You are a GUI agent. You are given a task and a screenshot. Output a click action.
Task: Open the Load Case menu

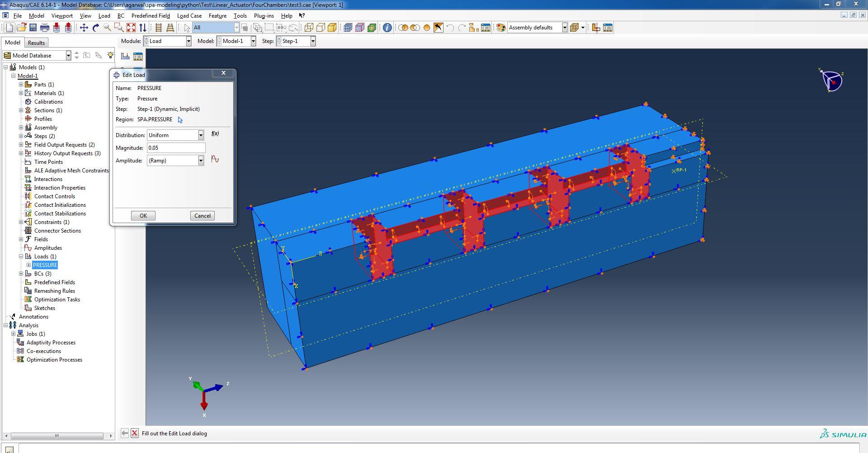pos(189,15)
